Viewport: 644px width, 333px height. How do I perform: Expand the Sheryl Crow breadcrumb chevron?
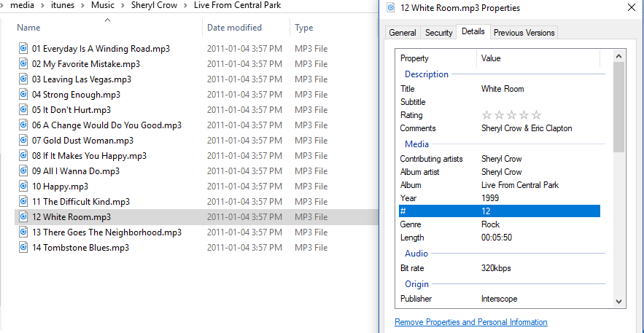185,6
